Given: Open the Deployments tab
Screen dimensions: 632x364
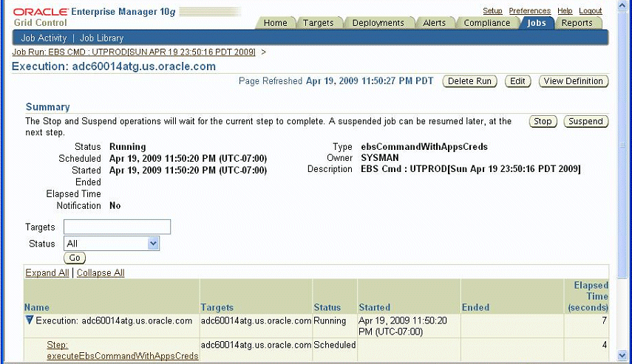Looking at the screenshot, I should 378,23.
